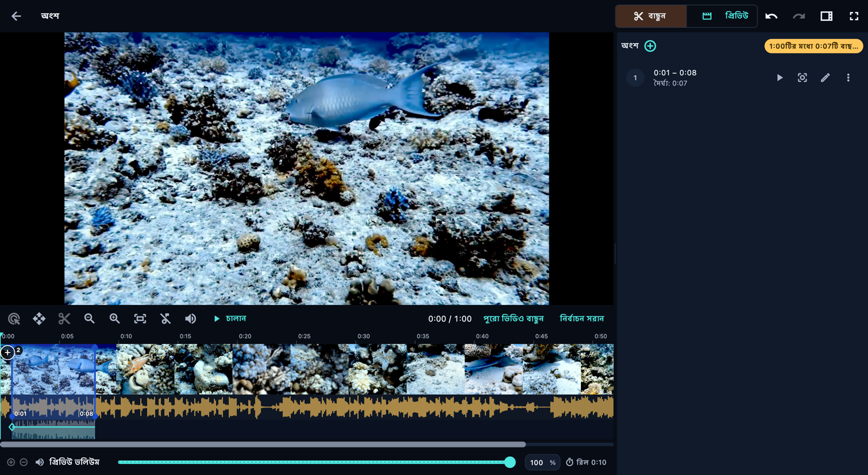This screenshot has height=475, width=868.
Task: Select the click-target cursor tool
Action: coord(14,318)
